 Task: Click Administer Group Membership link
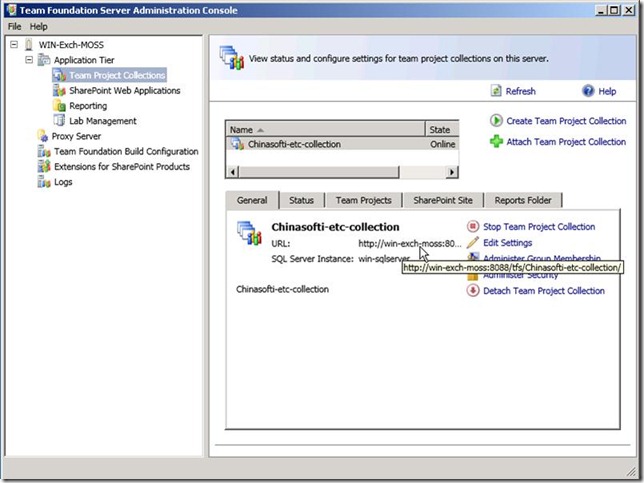pyautogui.click(x=542, y=258)
